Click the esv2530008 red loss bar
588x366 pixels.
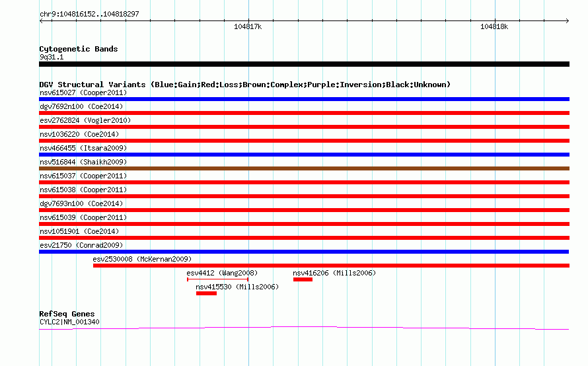pos(331,266)
